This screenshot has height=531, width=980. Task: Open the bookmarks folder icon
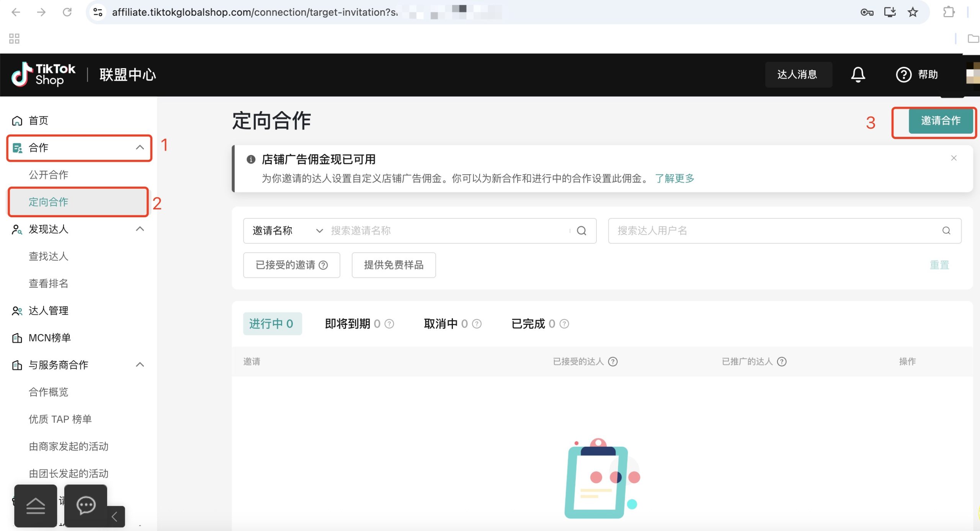(973, 38)
